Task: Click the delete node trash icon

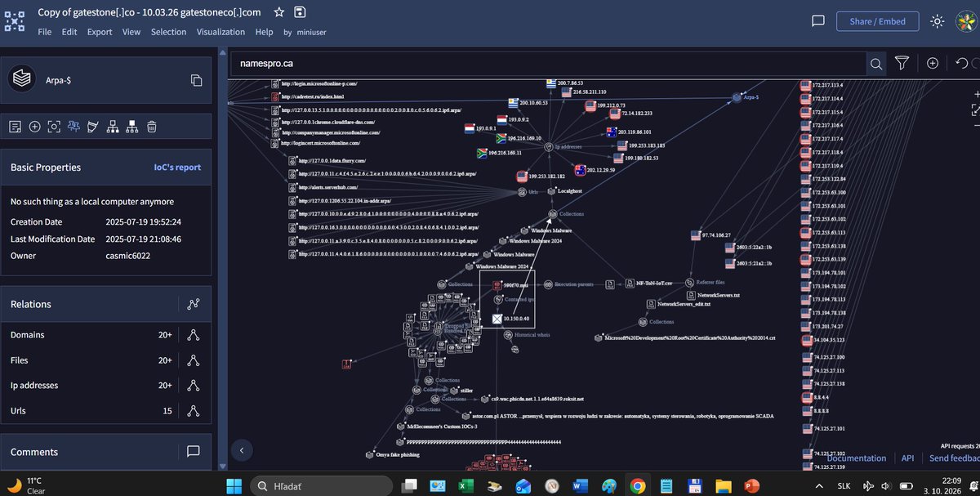Action: coord(152,127)
